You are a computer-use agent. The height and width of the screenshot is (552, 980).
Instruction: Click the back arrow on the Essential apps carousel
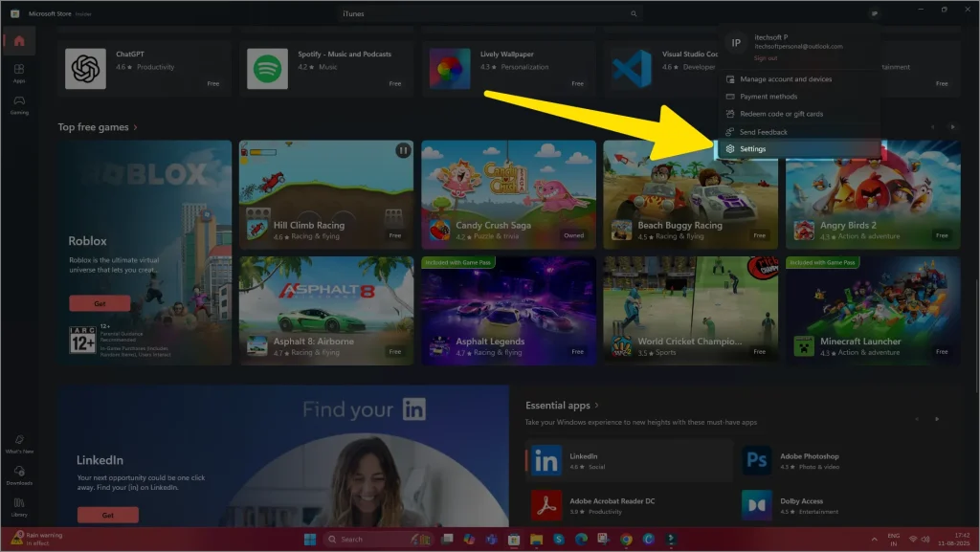(916, 418)
